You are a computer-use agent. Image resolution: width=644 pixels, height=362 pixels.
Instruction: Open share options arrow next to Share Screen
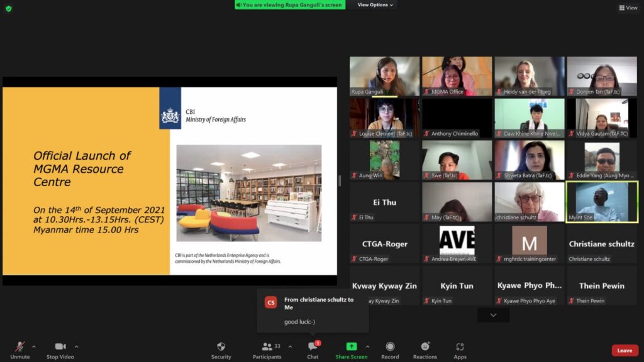(367, 347)
